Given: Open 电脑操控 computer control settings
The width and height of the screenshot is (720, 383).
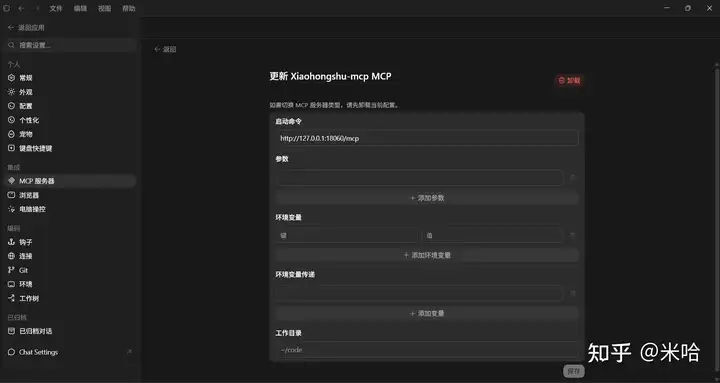Looking at the screenshot, I should pyautogui.click(x=70, y=209).
